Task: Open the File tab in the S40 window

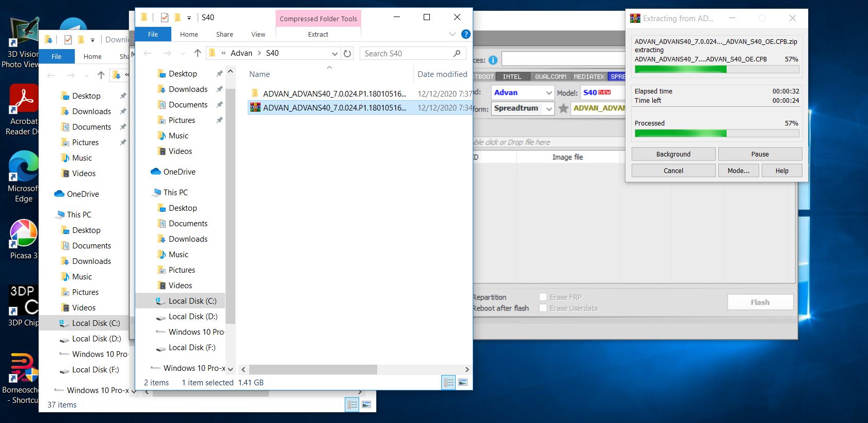Action: 153,34
